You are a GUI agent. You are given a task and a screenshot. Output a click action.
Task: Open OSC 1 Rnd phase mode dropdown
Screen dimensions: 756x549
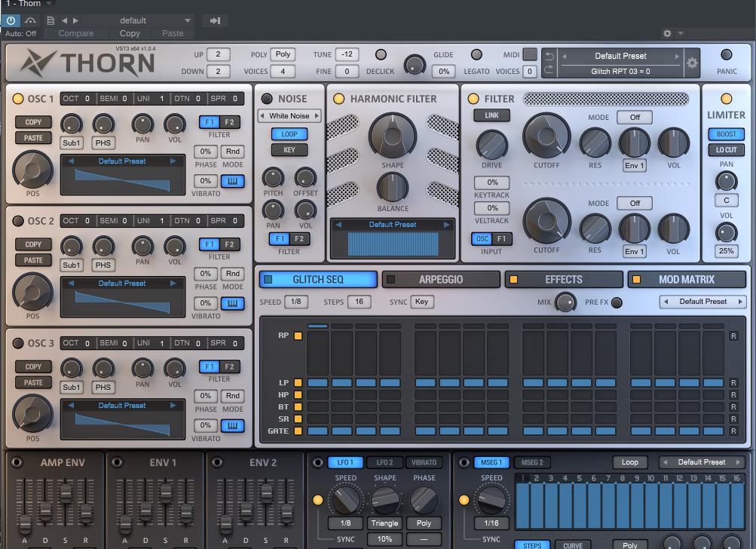[x=232, y=152]
